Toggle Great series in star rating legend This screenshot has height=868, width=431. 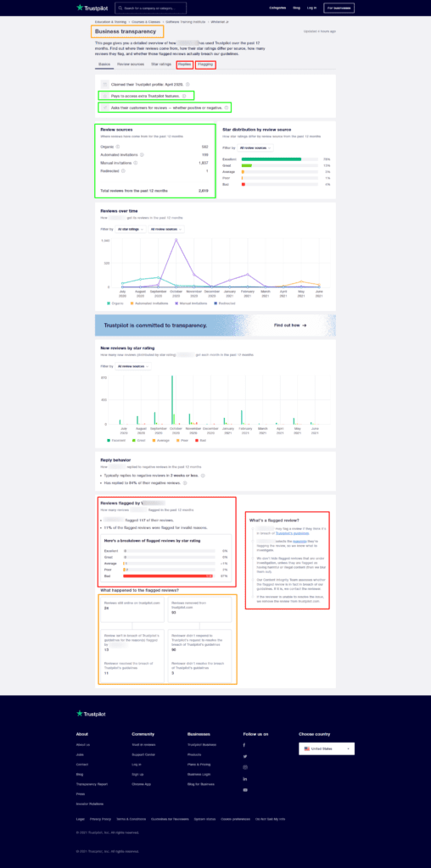[x=139, y=440]
